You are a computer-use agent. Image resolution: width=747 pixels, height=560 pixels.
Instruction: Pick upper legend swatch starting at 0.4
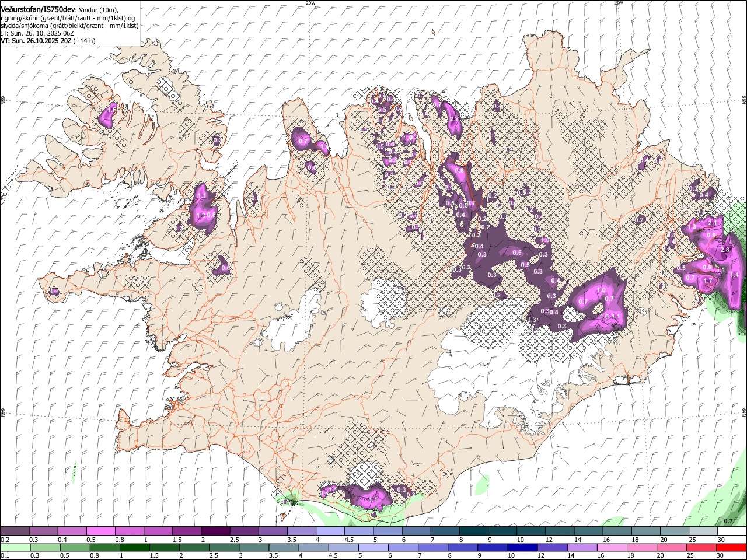point(72,531)
